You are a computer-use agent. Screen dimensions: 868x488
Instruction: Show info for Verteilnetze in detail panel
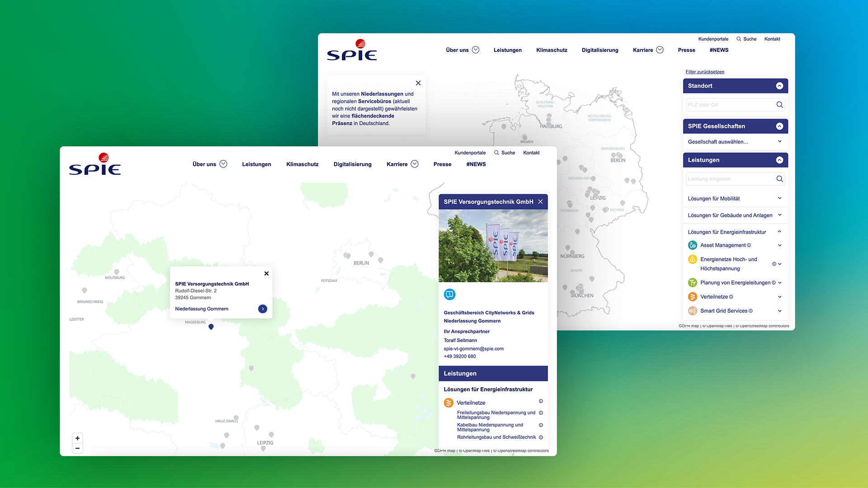541,401
